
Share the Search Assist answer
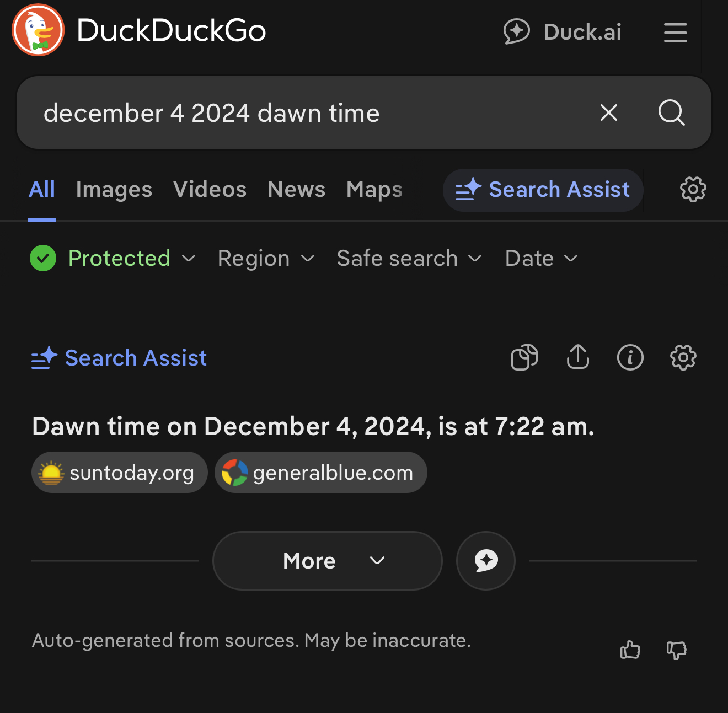tap(577, 357)
